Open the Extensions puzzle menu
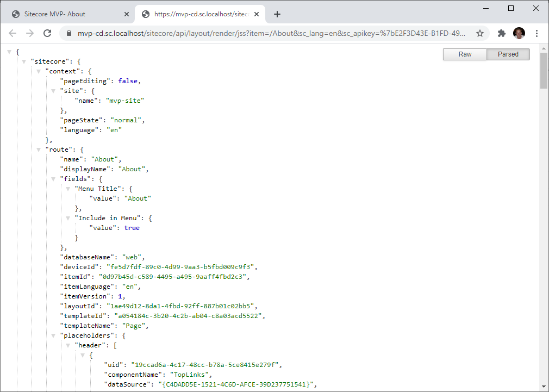Image resolution: width=549 pixels, height=392 pixels. [x=501, y=33]
